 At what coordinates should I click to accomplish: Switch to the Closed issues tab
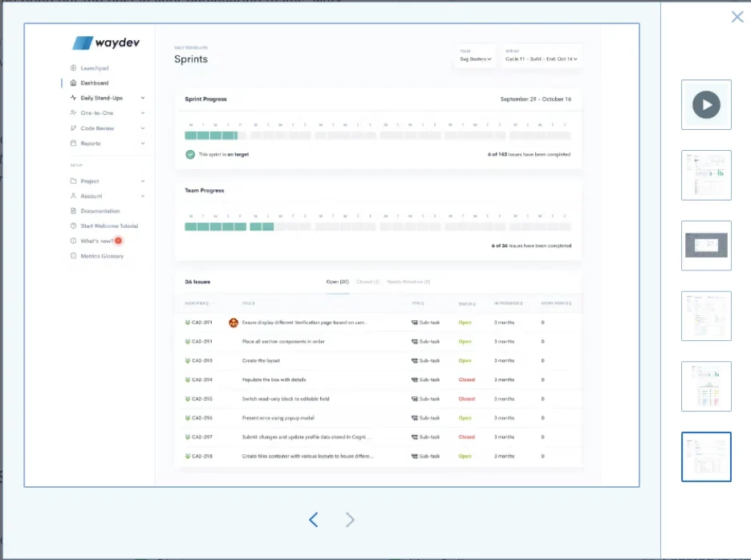tap(367, 282)
